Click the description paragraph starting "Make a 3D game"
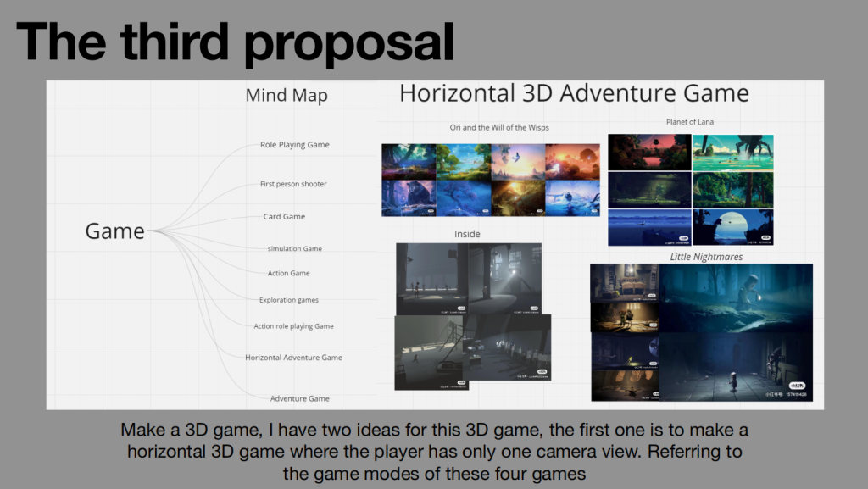The width and height of the screenshot is (868, 489). point(434,452)
